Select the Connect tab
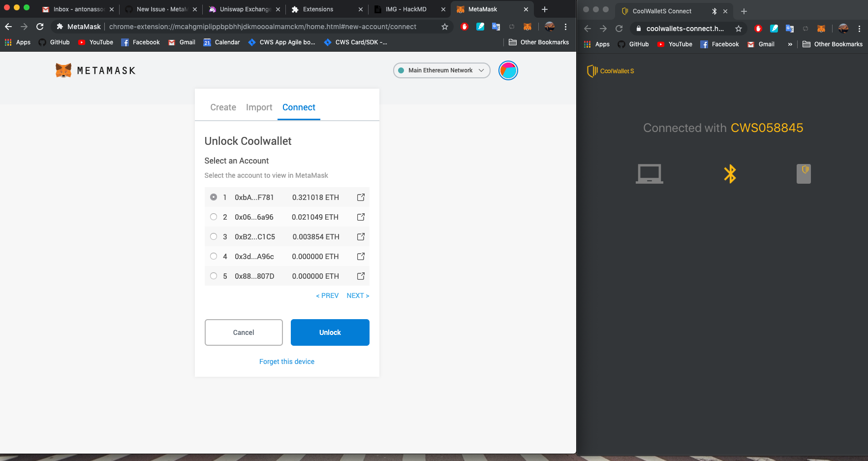868x461 pixels. click(x=299, y=107)
